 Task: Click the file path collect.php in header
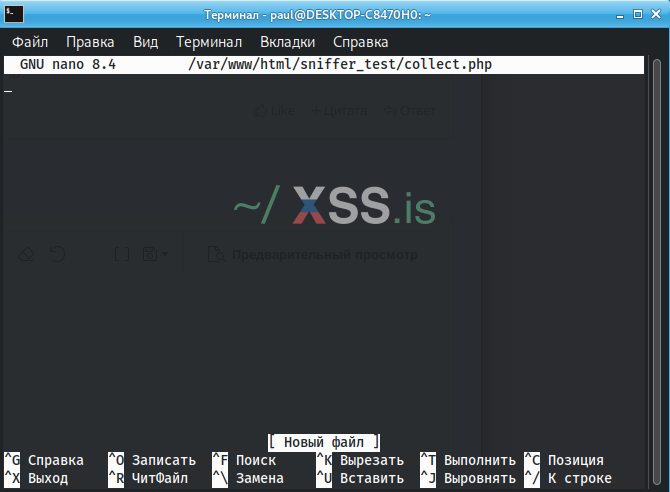[340, 64]
